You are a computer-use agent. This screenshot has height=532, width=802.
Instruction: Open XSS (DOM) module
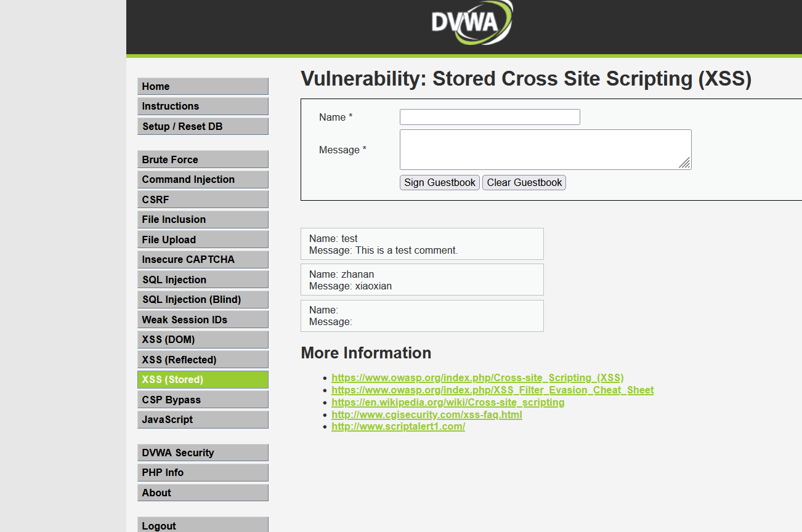tap(203, 339)
